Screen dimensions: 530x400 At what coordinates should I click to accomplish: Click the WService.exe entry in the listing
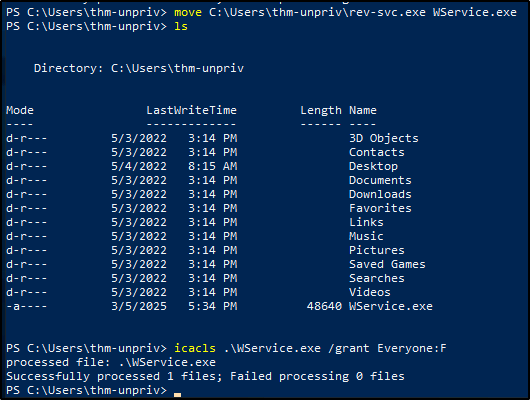[x=391, y=306]
